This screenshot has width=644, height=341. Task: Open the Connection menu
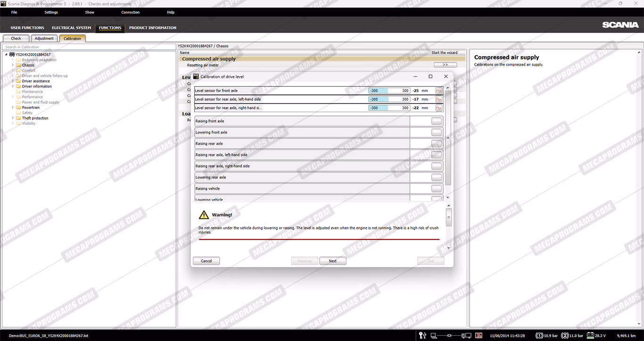130,12
